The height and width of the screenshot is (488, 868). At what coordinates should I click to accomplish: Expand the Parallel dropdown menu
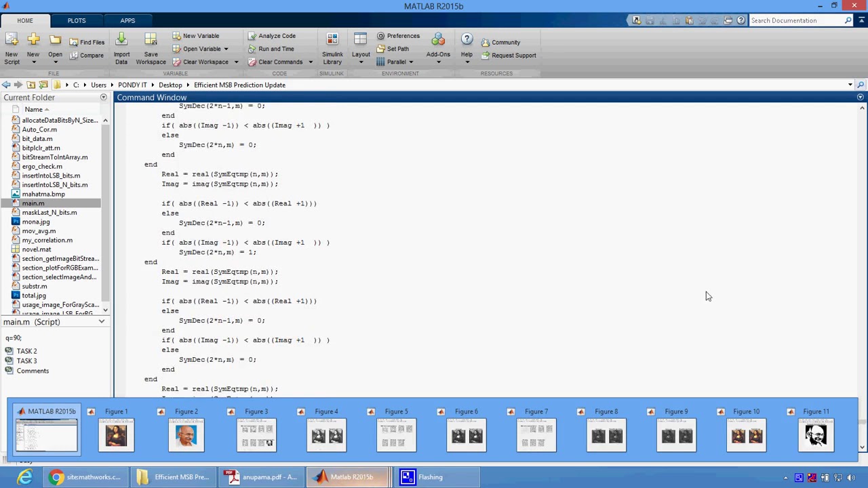pyautogui.click(x=411, y=62)
